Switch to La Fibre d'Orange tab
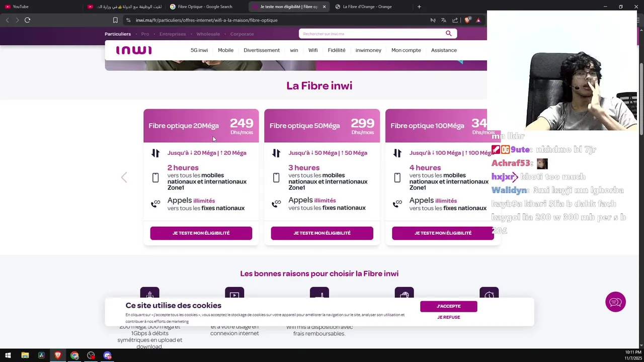Image resolution: width=644 pixels, height=362 pixels. click(x=371, y=7)
